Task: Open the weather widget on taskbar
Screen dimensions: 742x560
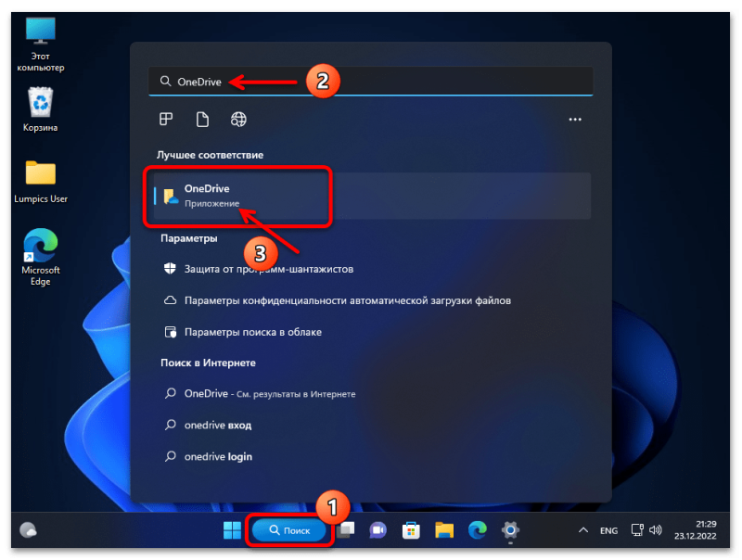Action: 29,530
